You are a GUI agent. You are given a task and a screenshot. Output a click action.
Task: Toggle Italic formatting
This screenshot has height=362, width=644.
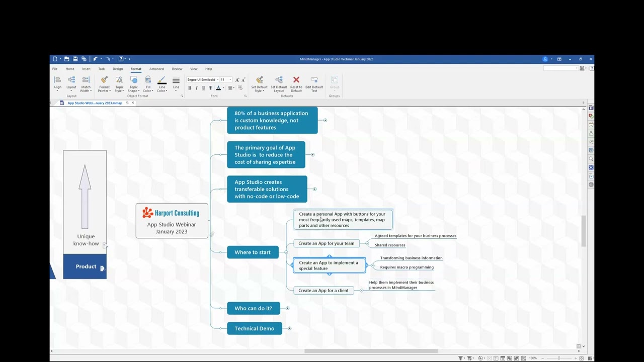(x=197, y=88)
